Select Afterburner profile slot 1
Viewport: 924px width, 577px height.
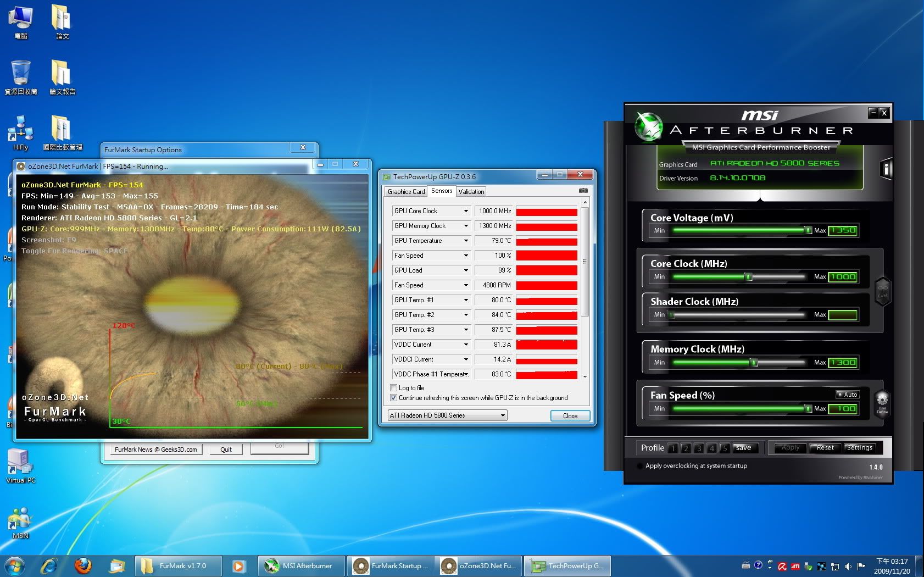673,448
